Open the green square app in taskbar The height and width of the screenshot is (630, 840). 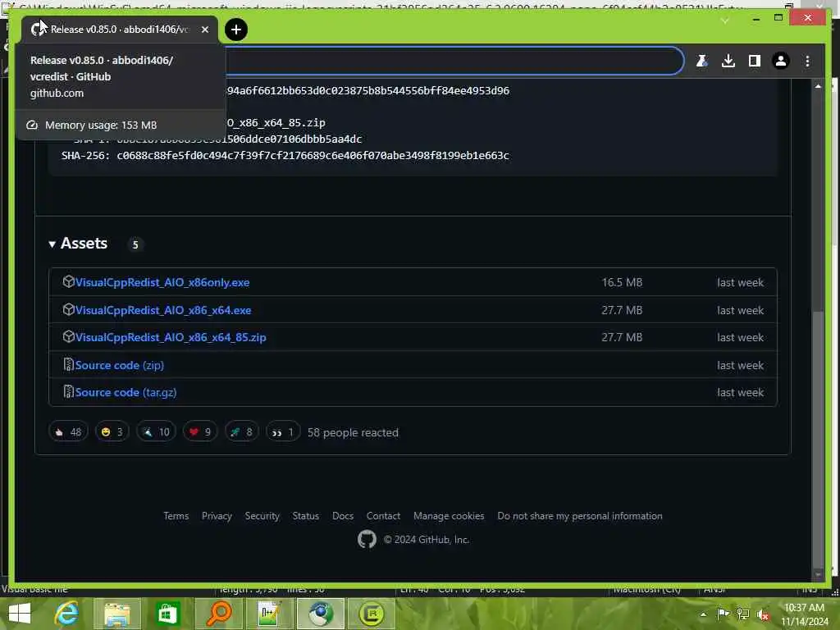(372, 614)
